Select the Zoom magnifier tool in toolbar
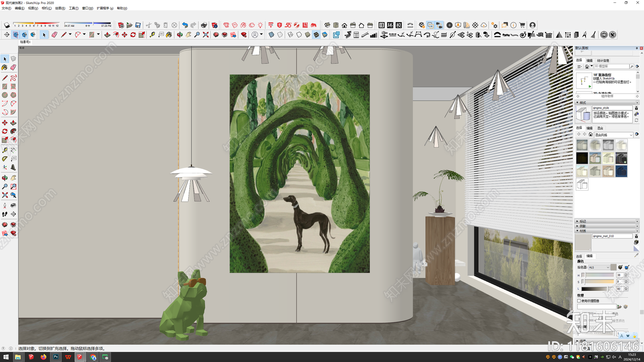The image size is (644, 362). coord(197,35)
